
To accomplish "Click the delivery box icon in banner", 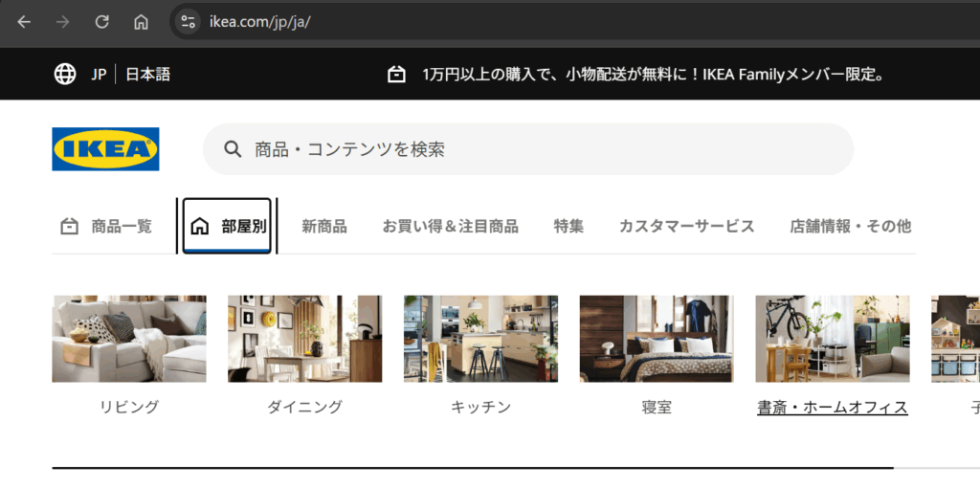I will (396, 75).
